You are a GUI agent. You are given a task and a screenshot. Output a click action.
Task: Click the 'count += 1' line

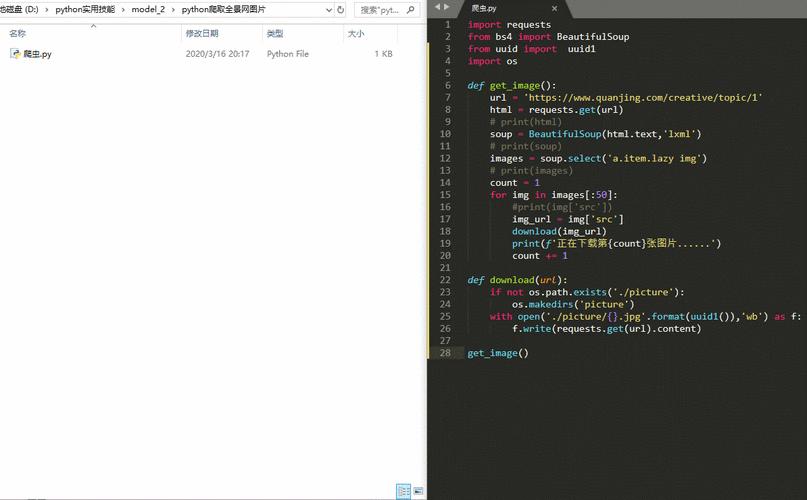540,256
